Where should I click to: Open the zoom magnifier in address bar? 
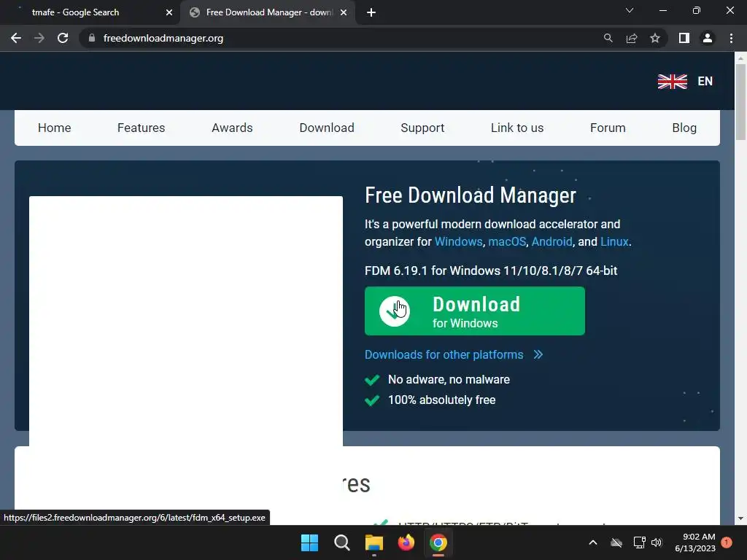point(608,38)
